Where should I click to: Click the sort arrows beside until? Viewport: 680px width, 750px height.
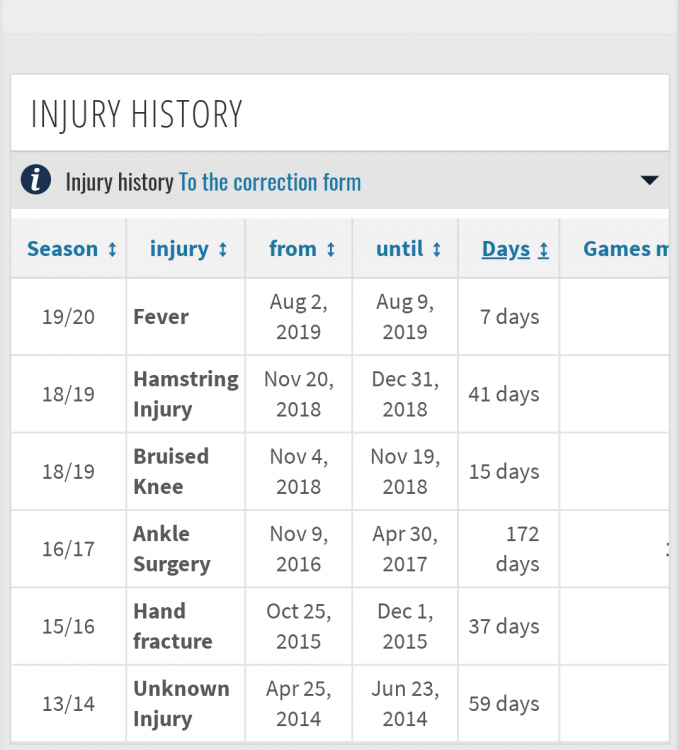(437, 250)
